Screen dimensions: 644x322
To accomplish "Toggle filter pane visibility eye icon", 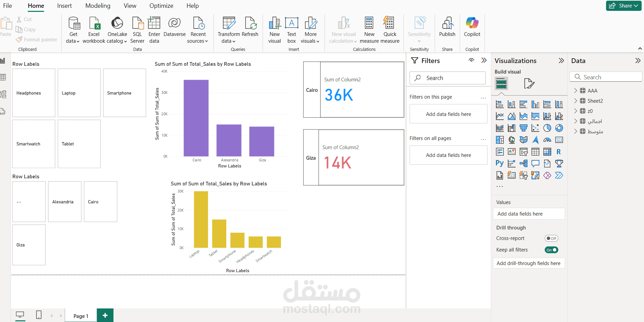I will point(471,60).
